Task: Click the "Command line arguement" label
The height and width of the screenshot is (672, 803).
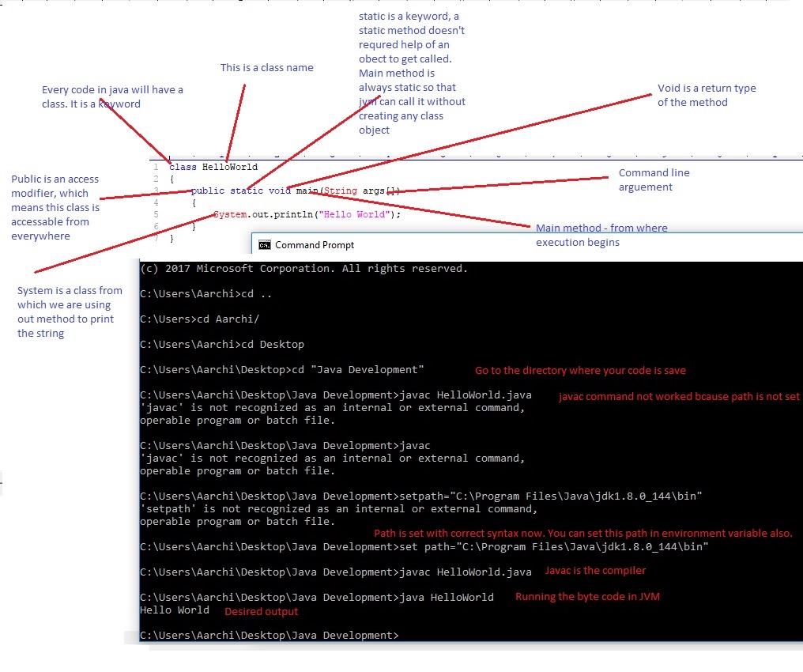Action: pos(654,179)
